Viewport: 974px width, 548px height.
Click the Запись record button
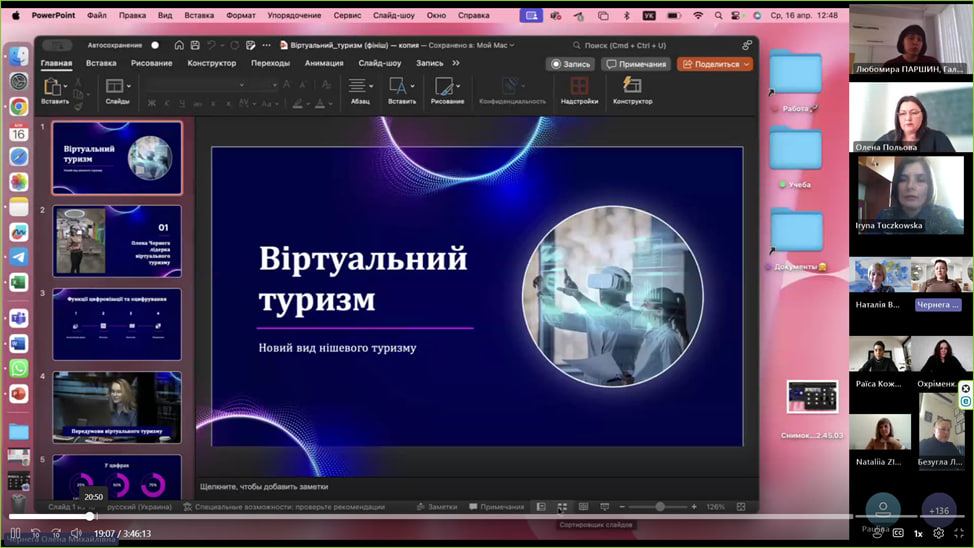tap(570, 64)
